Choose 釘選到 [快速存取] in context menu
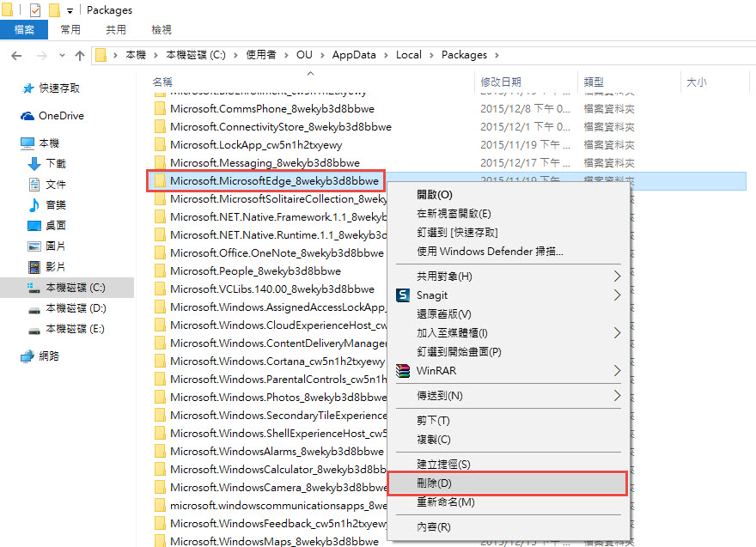The width and height of the screenshot is (756, 547). pyautogui.click(x=509, y=233)
